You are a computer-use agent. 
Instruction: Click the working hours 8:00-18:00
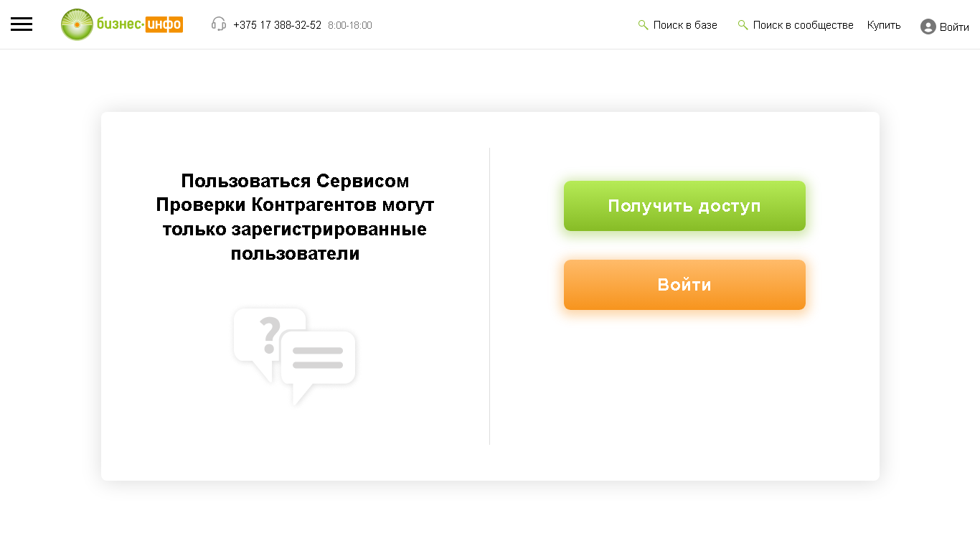pyautogui.click(x=350, y=25)
